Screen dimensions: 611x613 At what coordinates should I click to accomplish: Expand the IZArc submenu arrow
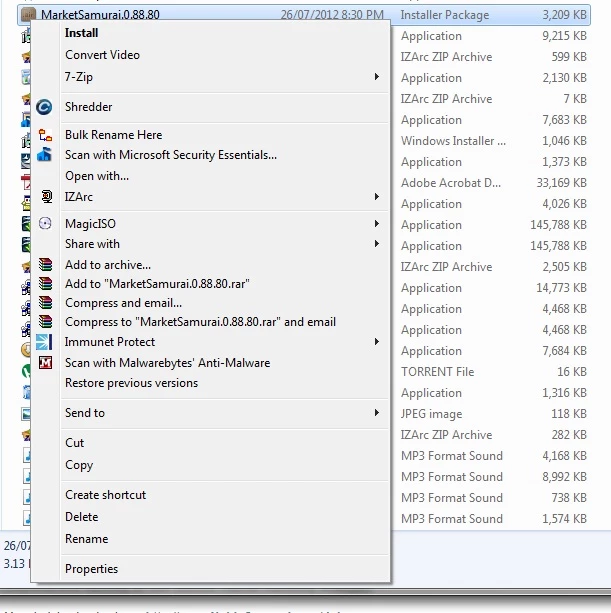tap(376, 196)
